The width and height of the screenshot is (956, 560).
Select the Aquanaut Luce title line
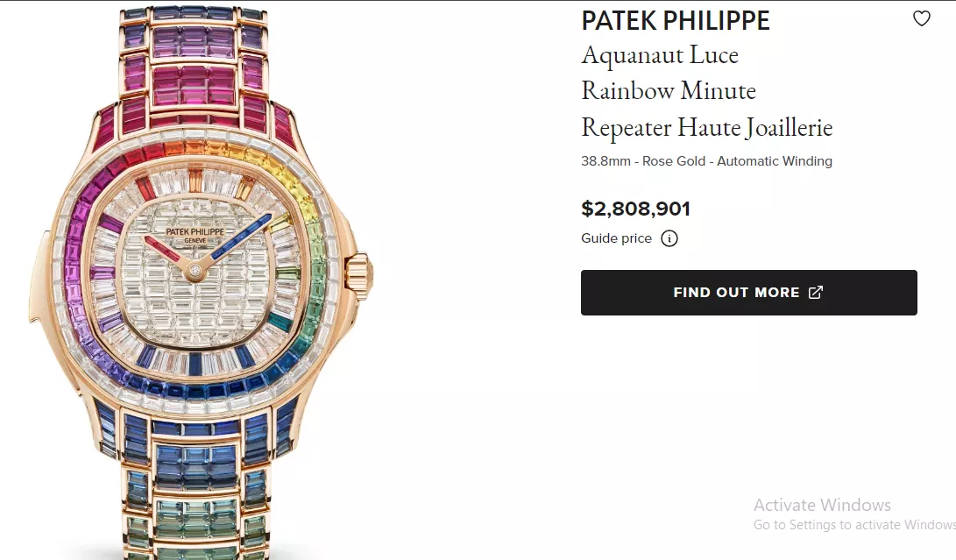[x=660, y=55]
